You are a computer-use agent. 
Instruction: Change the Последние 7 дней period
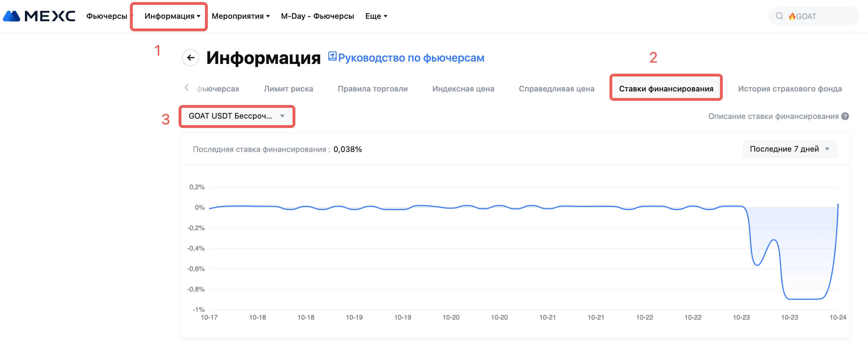789,149
